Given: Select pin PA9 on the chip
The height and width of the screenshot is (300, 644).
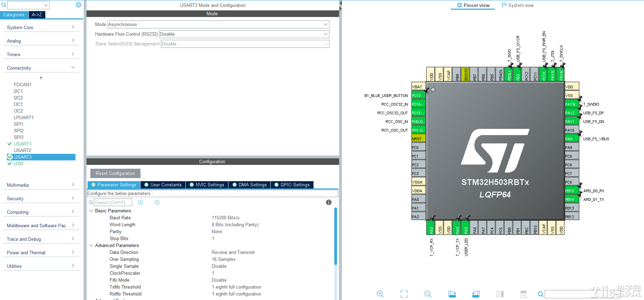Looking at the screenshot, I should pyautogui.click(x=572, y=139).
